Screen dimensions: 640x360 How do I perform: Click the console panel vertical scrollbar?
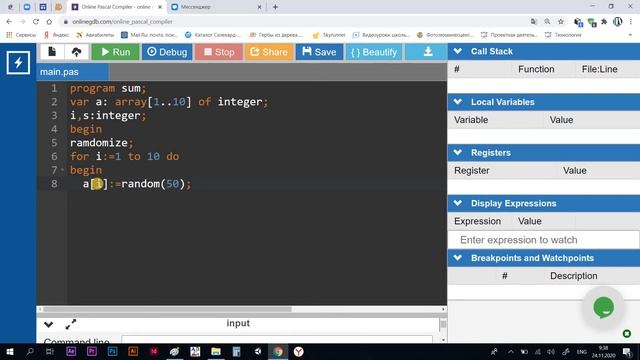(x=443, y=324)
